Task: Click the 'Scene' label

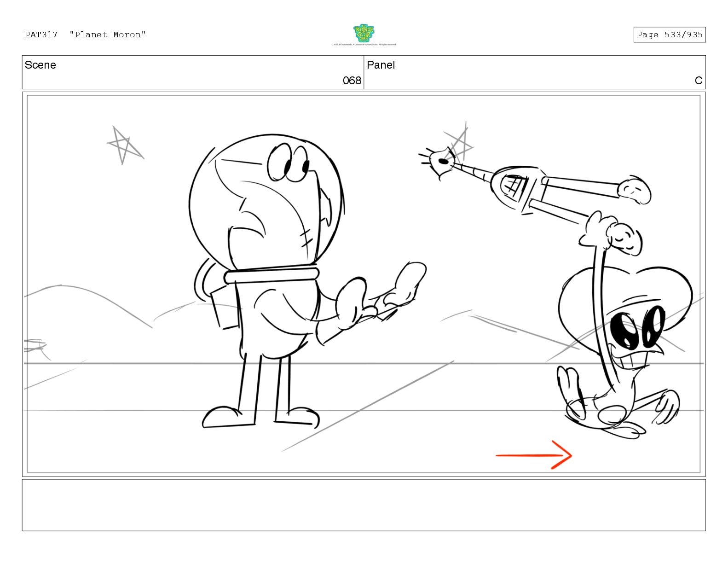Action: [40, 65]
